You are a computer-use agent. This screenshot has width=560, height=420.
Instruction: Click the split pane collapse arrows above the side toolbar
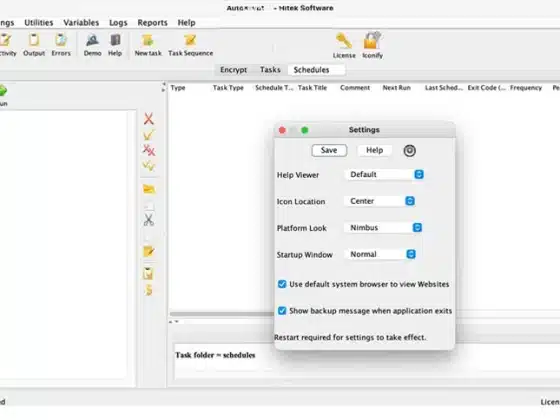point(164,87)
